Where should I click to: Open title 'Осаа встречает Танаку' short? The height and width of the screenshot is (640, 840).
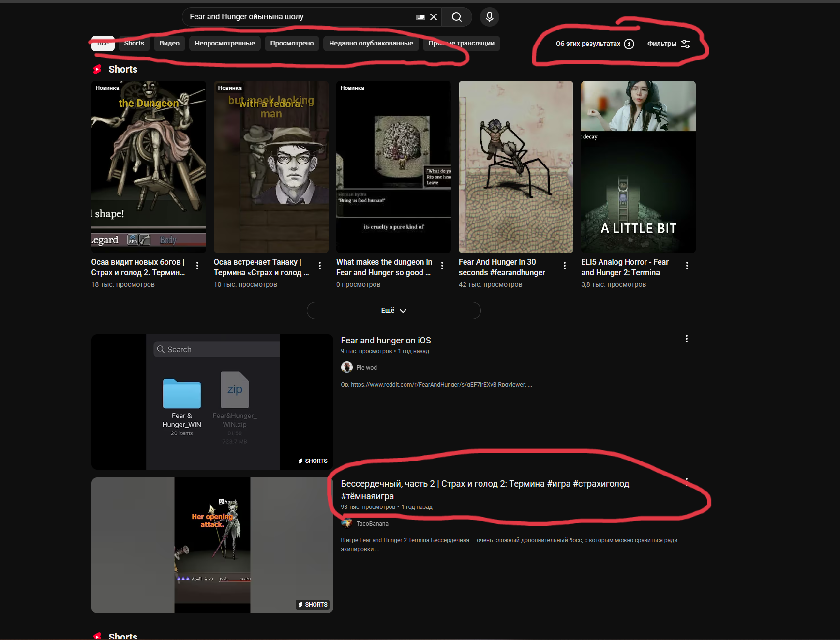[x=261, y=267]
